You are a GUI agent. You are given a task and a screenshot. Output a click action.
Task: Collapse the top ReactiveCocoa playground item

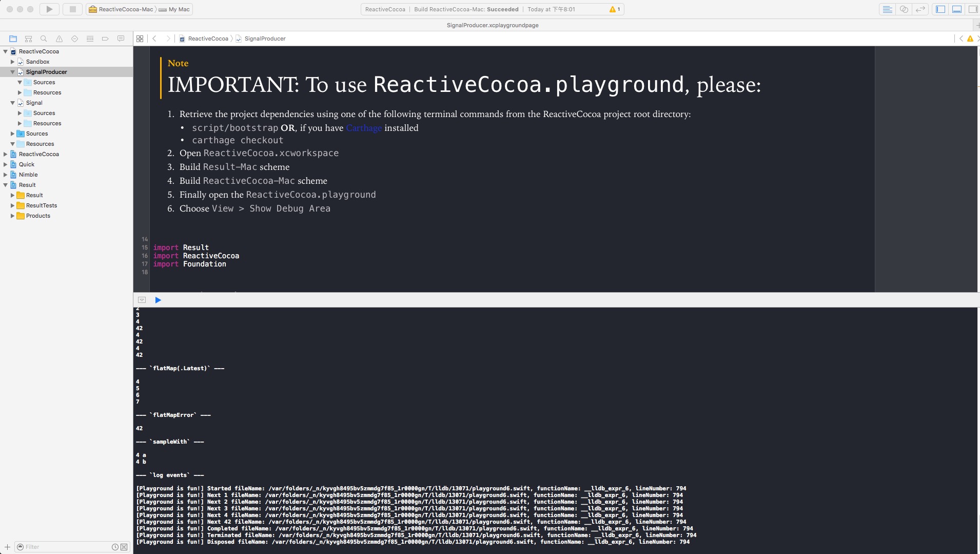click(6, 51)
